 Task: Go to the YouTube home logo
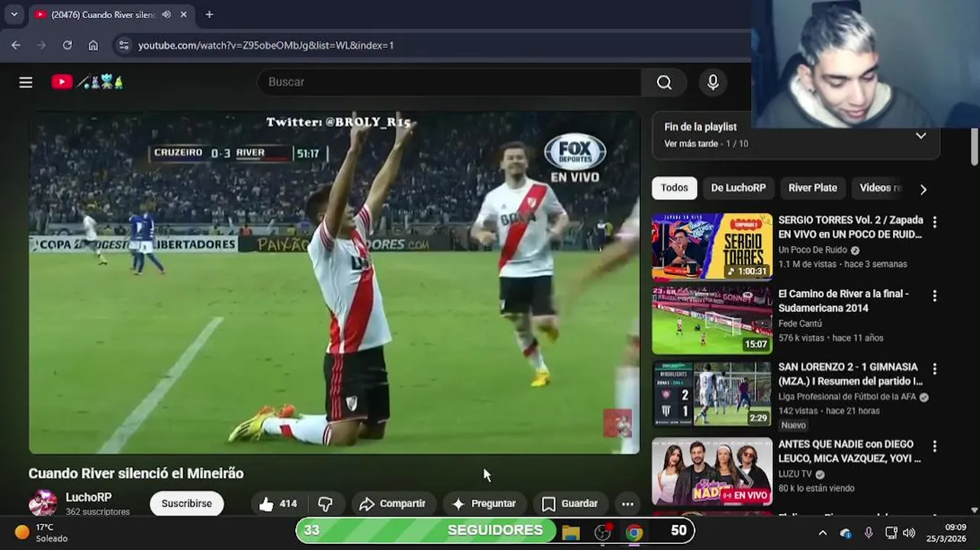[x=87, y=82]
